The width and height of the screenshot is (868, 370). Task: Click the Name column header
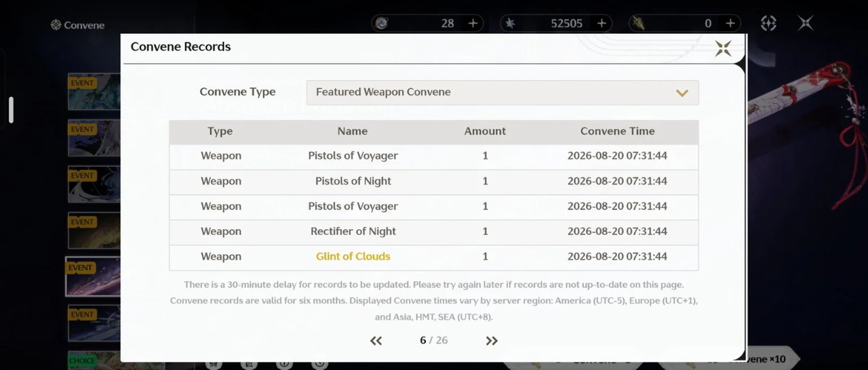coord(353,131)
